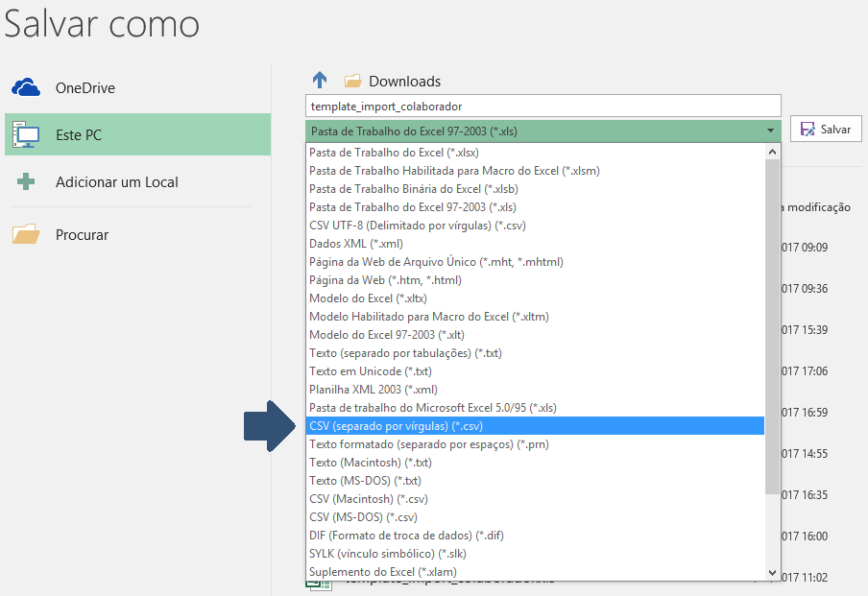The width and height of the screenshot is (868, 596).
Task: Open the Procurar folder icon
Action: [x=26, y=234]
